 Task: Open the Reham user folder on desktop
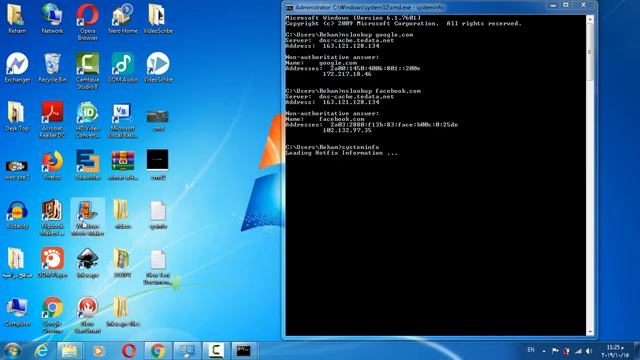coord(17,19)
